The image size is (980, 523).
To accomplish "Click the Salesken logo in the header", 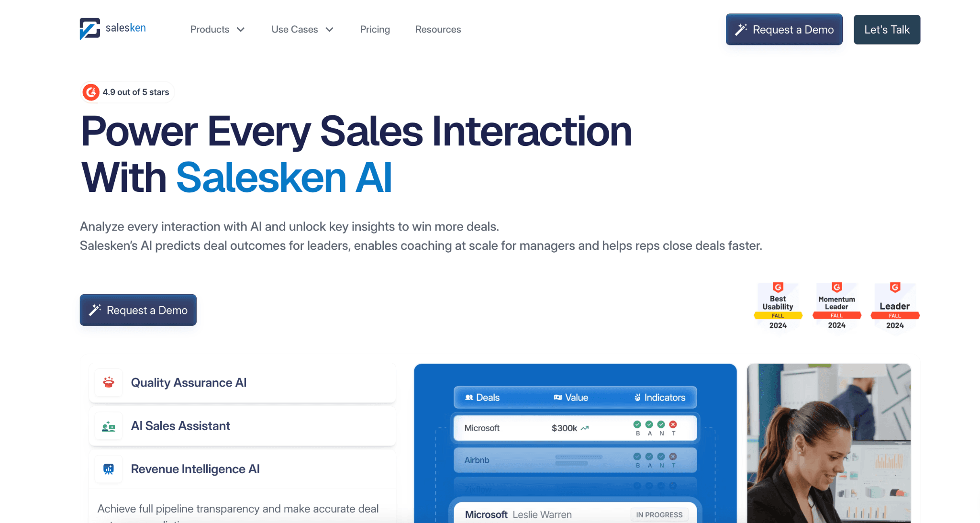I will point(112,29).
